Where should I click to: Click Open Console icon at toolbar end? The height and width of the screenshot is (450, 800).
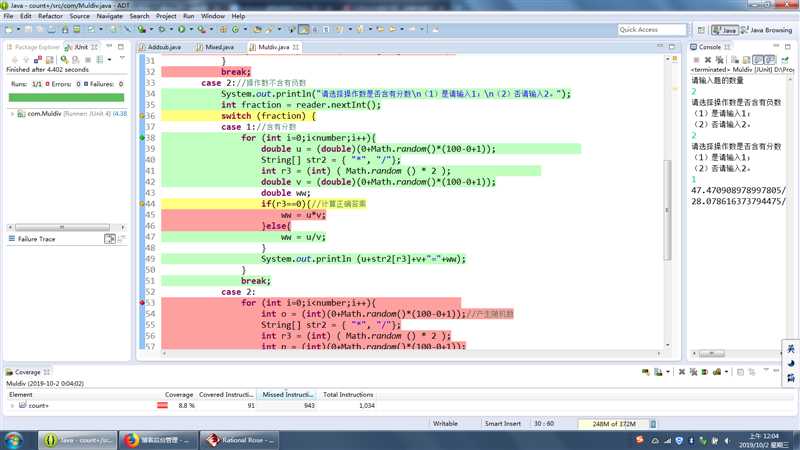785,60
